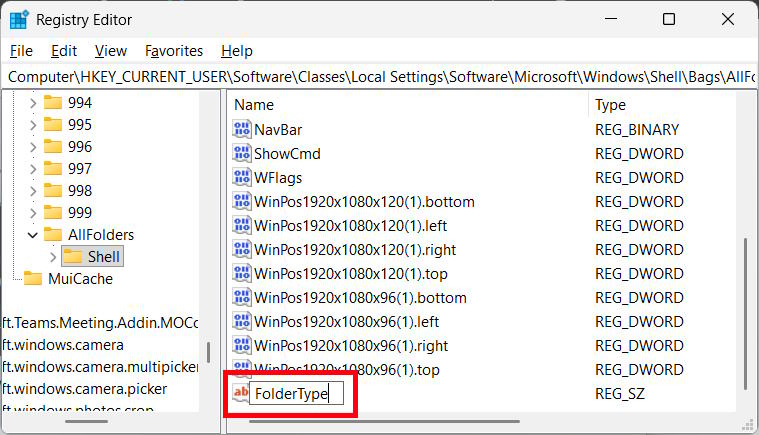Select the WFlags value name
The image size is (759, 435).
(278, 178)
